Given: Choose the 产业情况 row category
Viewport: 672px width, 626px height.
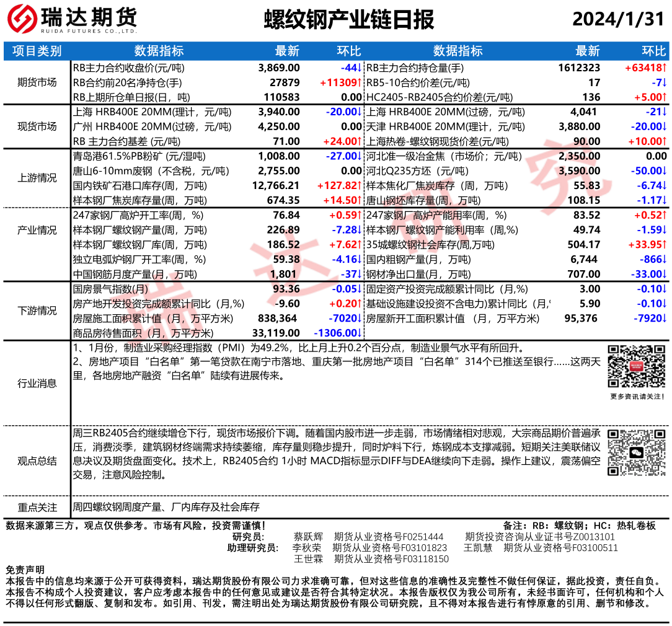Looking at the screenshot, I should pos(37,230).
